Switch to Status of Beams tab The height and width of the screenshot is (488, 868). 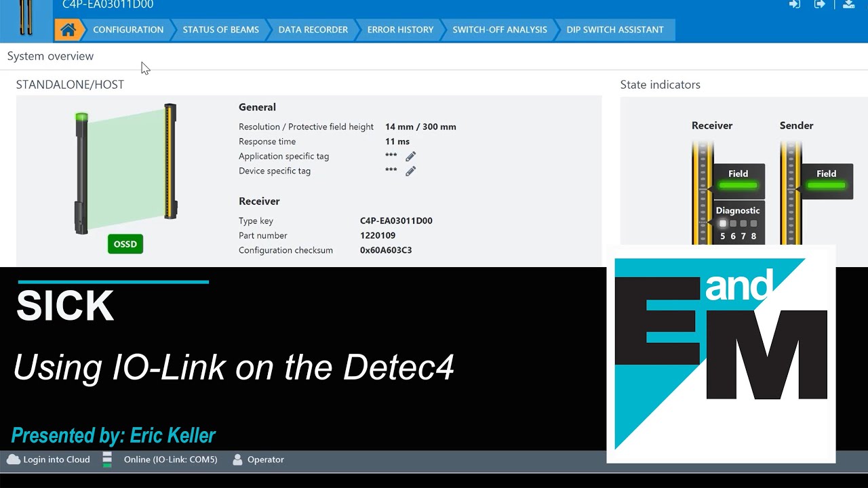(220, 30)
